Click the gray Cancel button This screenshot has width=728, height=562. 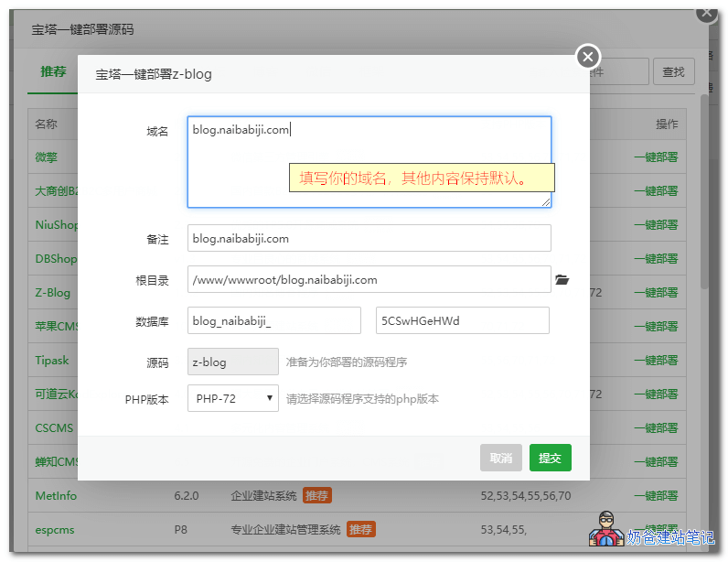tap(501, 458)
